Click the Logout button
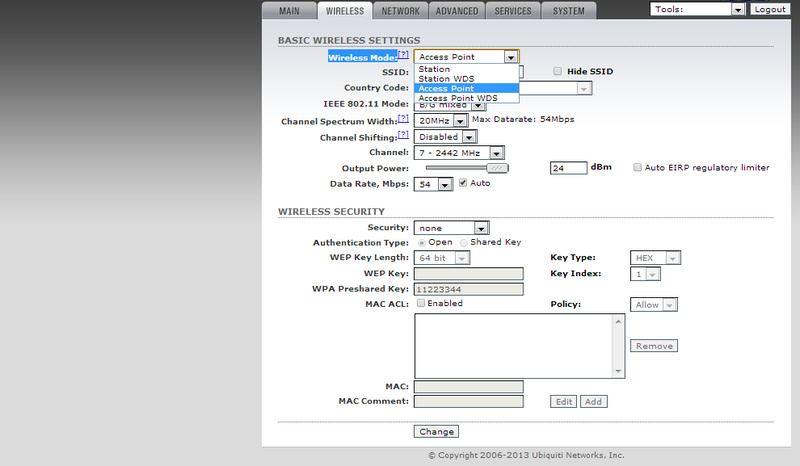Viewport: 800px width, 466px height. coord(770,9)
